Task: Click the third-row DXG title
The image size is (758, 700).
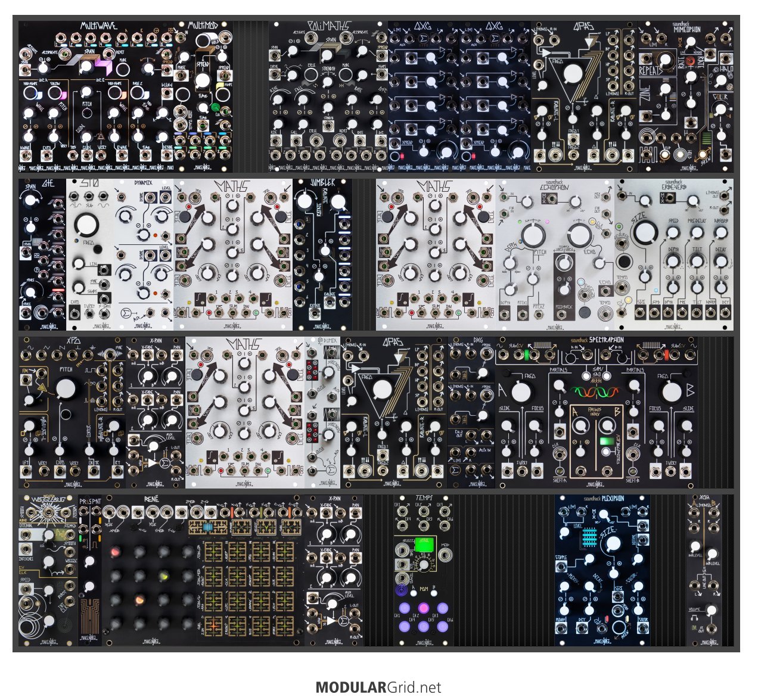Action: [x=478, y=341]
